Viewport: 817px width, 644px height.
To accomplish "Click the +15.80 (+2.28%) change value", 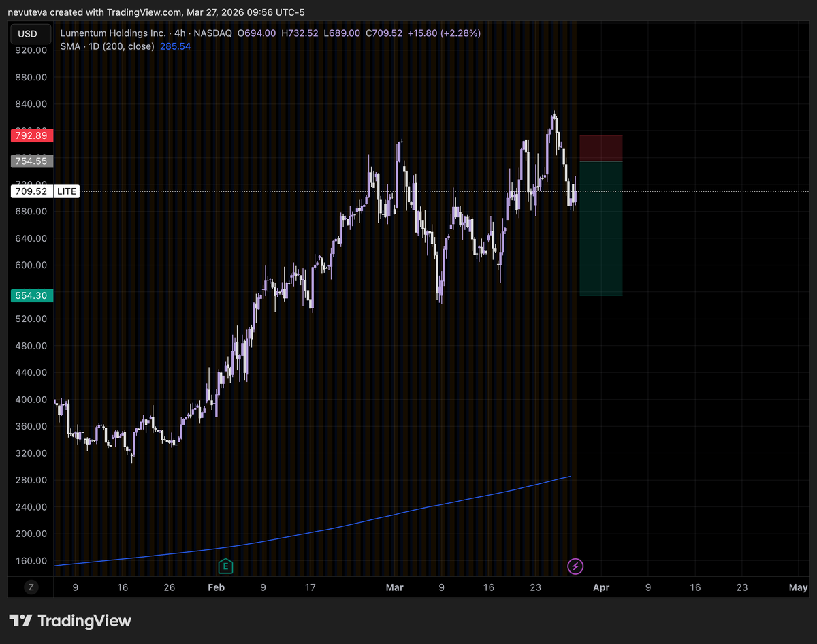I will coord(444,33).
